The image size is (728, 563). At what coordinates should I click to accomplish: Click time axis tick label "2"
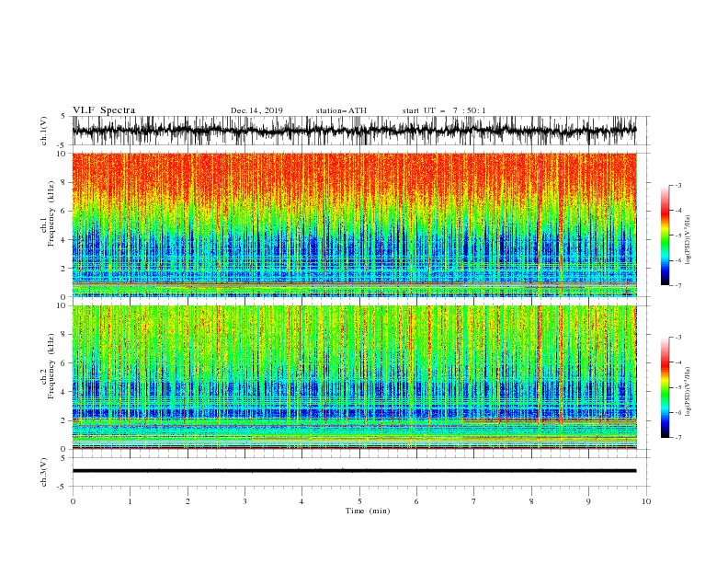tap(188, 501)
